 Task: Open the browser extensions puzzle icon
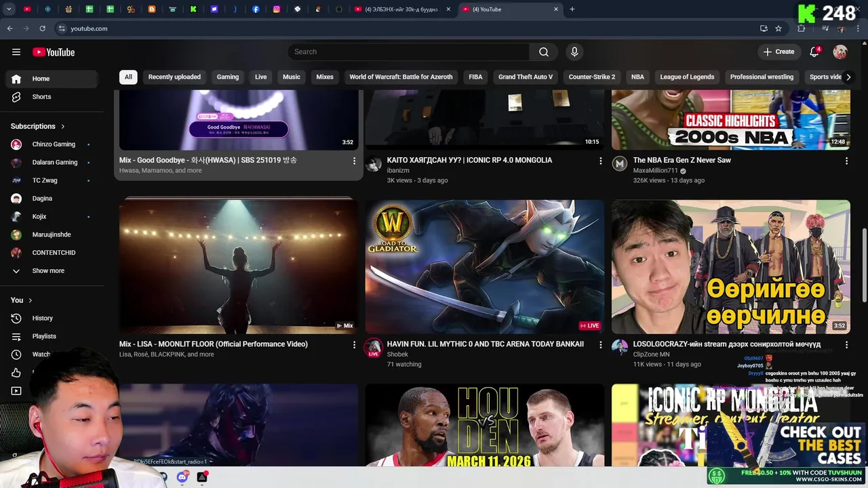(802, 28)
